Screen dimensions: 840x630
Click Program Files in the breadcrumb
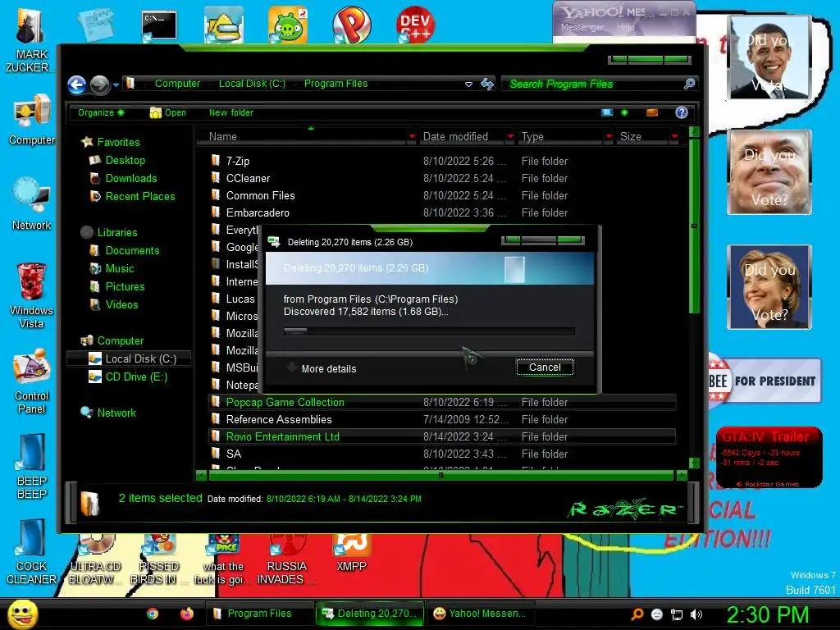pyautogui.click(x=336, y=84)
